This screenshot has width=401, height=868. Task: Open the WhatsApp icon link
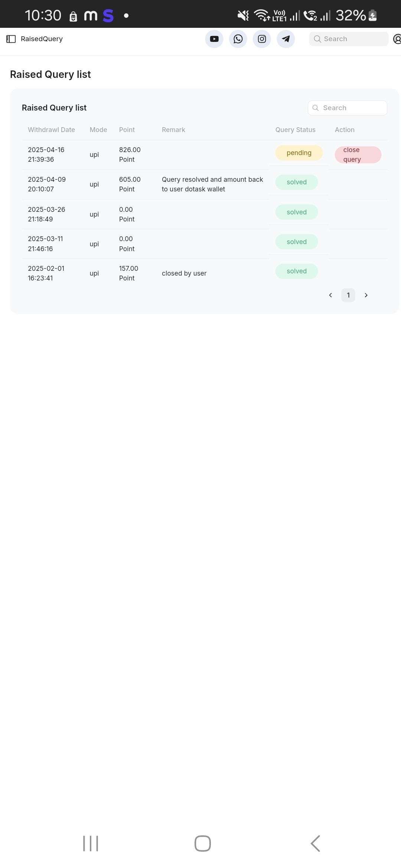(238, 39)
